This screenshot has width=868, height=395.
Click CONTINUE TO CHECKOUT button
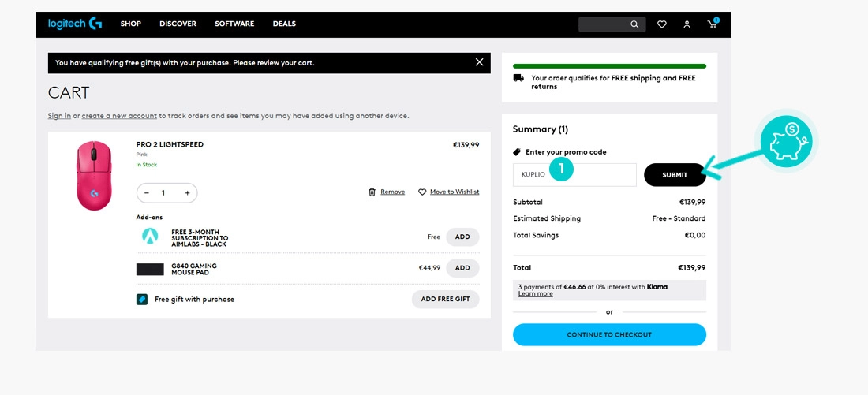click(x=609, y=335)
